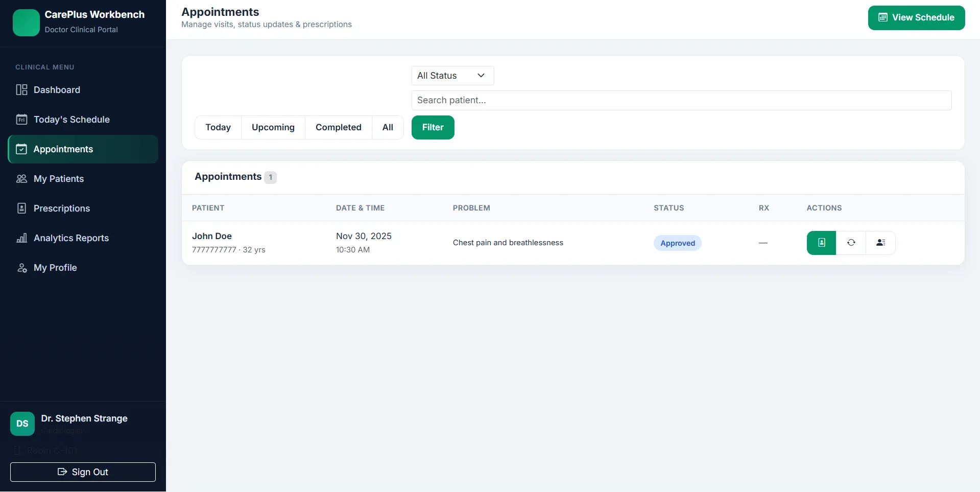Click Dr. Stephen Strange name
Screen dimensions: 980x492
[x=84, y=418]
